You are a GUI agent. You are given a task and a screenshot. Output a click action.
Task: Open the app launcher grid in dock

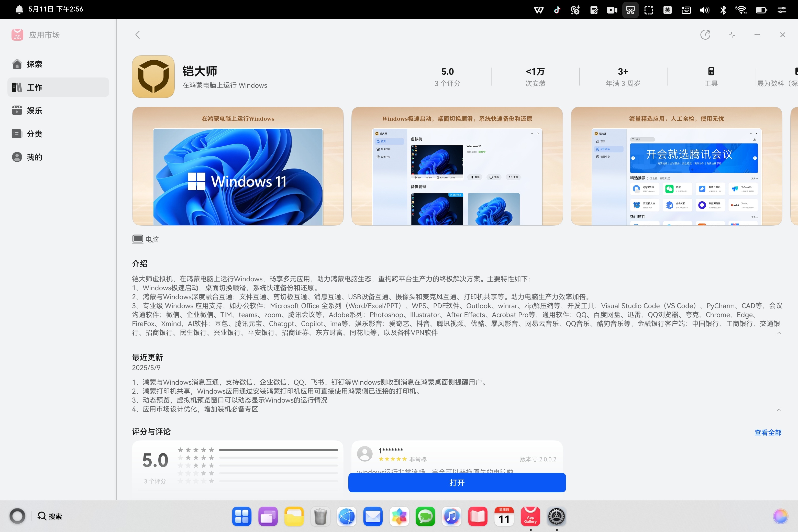pyautogui.click(x=241, y=516)
